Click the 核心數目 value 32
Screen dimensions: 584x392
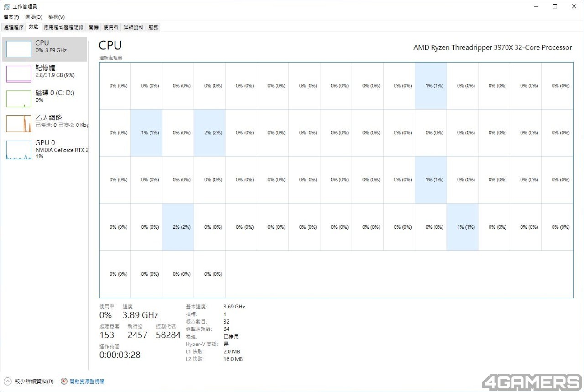click(227, 322)
